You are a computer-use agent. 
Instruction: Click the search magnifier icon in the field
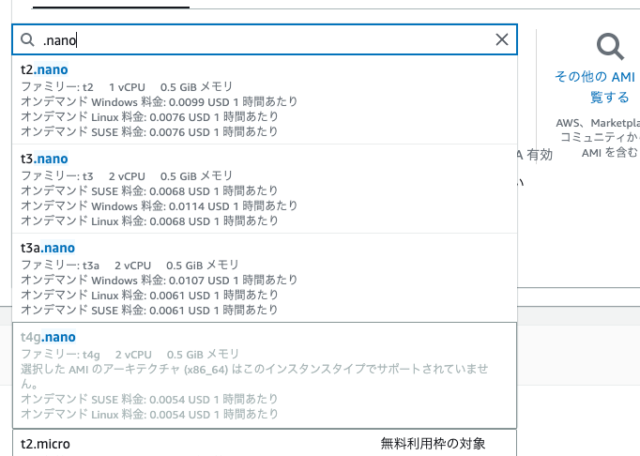coord(27,40)
